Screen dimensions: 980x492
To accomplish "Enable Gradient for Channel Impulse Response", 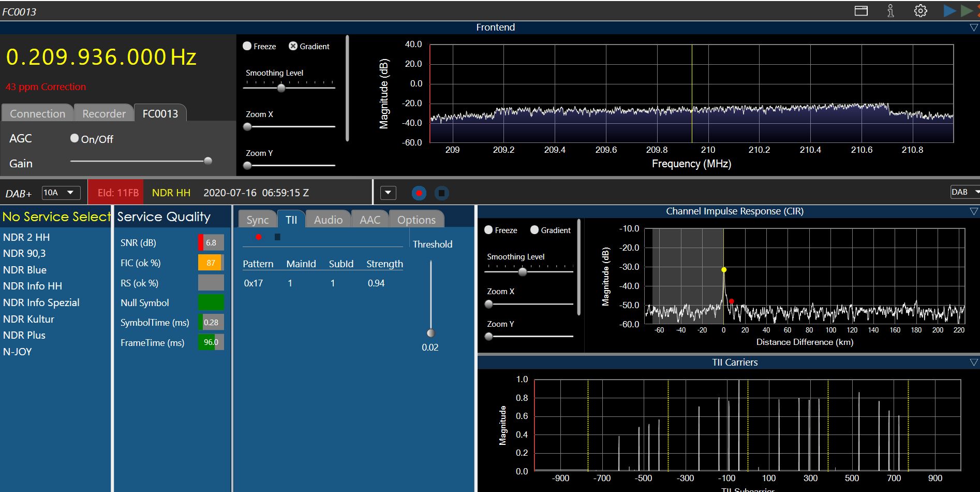I will click(534, 230).
